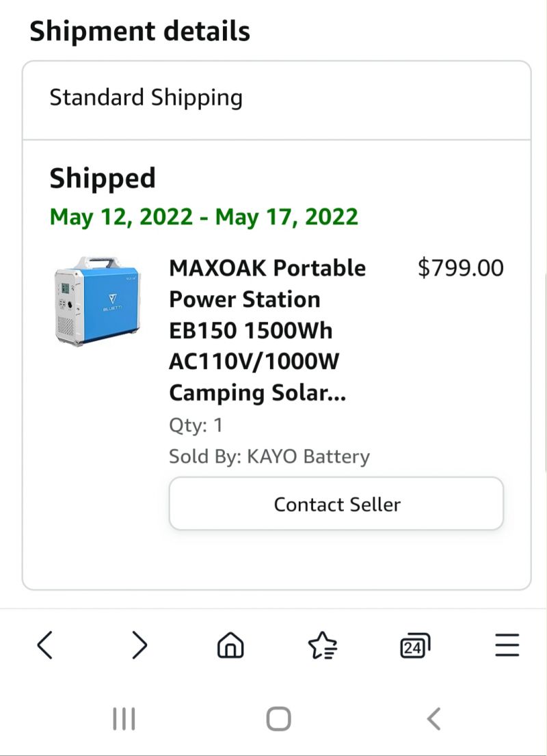Tap the May 12 - May 17 delivery dates
This screenshot has width=547, height=756.
[x=204, y=217]
